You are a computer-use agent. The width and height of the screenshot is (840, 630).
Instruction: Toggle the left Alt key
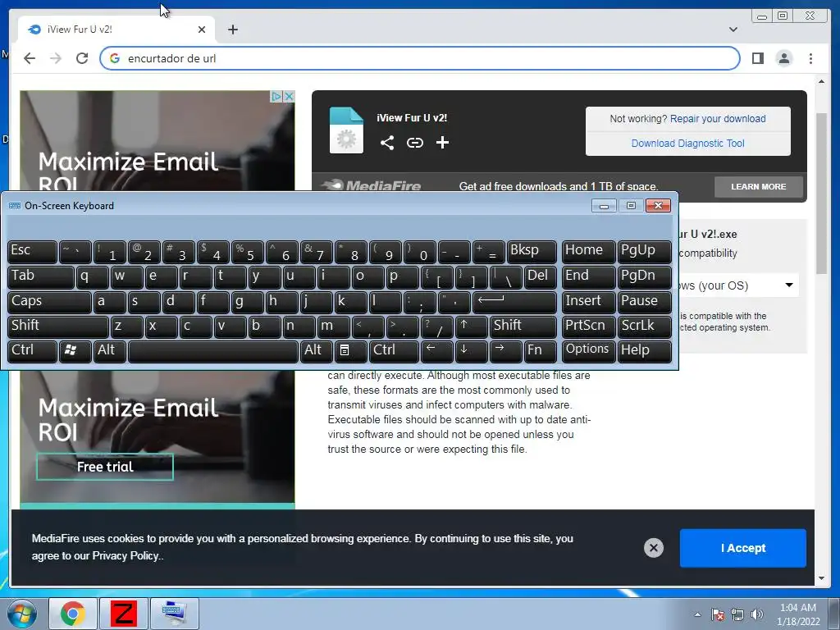tap(110, 350)
